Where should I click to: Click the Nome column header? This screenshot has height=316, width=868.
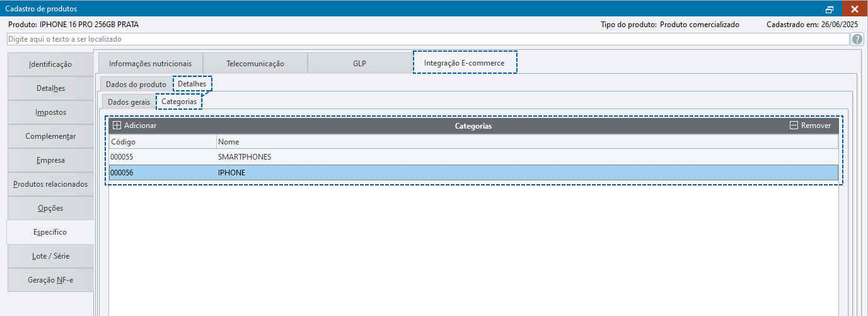click(x=527, y=142)
